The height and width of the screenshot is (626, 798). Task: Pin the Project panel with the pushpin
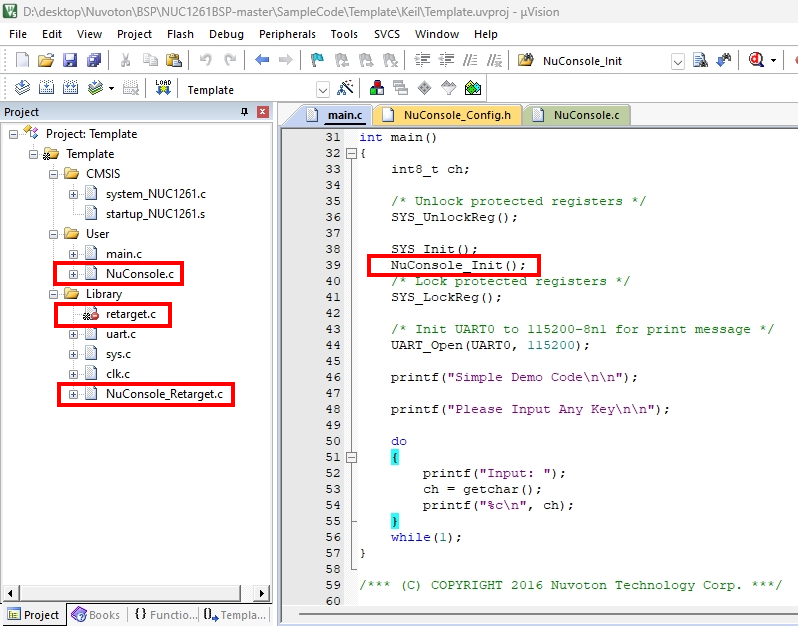(x=245, y=111)
